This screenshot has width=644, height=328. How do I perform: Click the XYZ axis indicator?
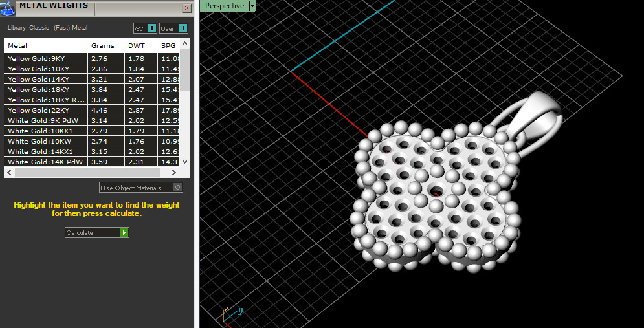(232, 316)
